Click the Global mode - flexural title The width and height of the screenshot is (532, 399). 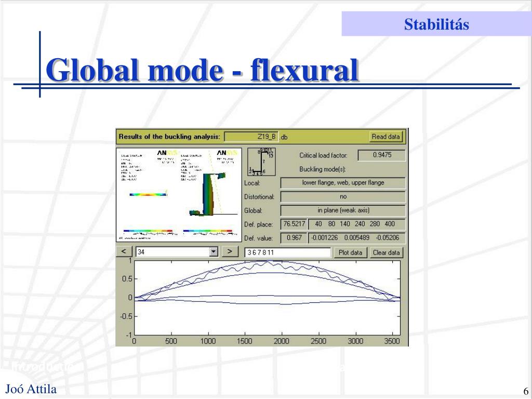tap(202, 70)
